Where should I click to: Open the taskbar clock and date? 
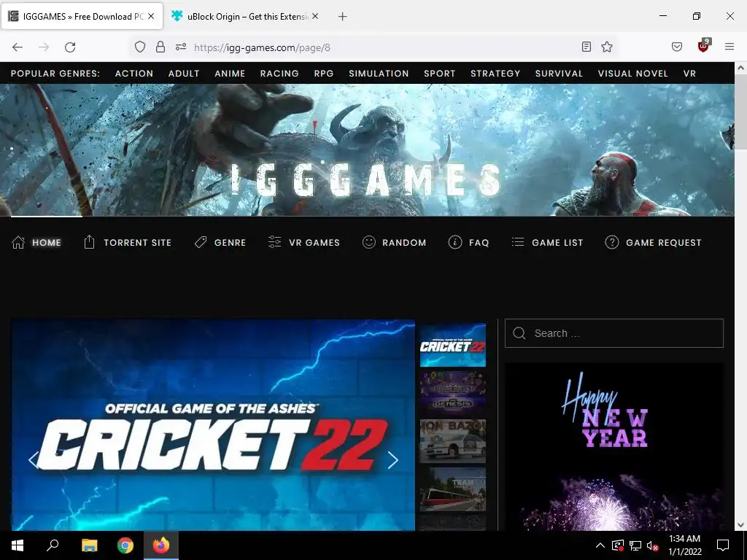[x=684, y=545]
